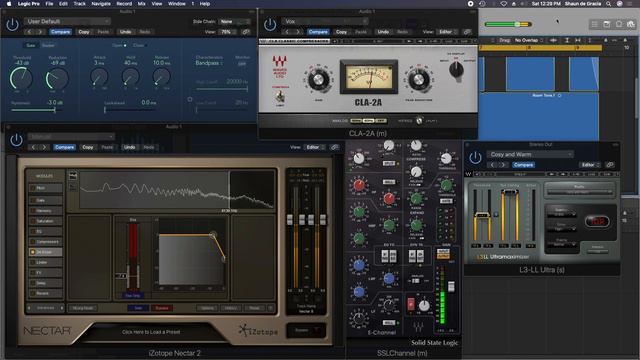This screenshot has height=360, width=640.
Task: Click link icon in L3-LL Ultra header
Action: click(x=610, y=164)
